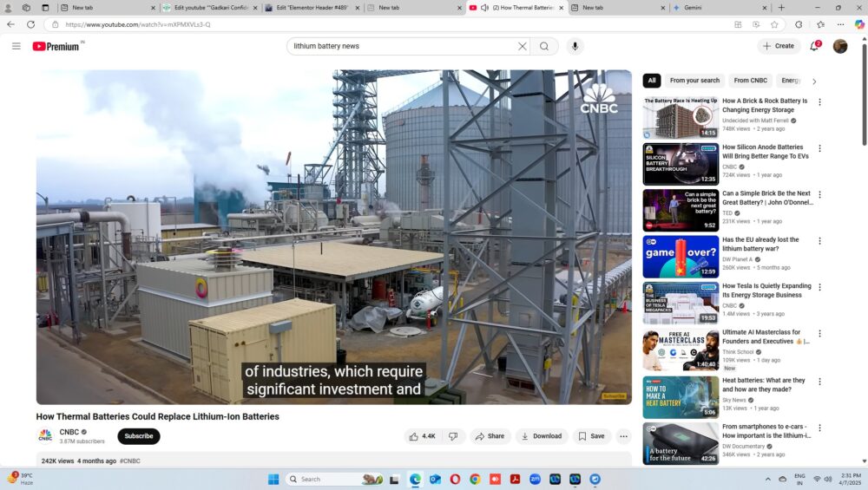Open the YouTube notifications bell
Screen dimensions: 868x490
click(x=814, y=46)
